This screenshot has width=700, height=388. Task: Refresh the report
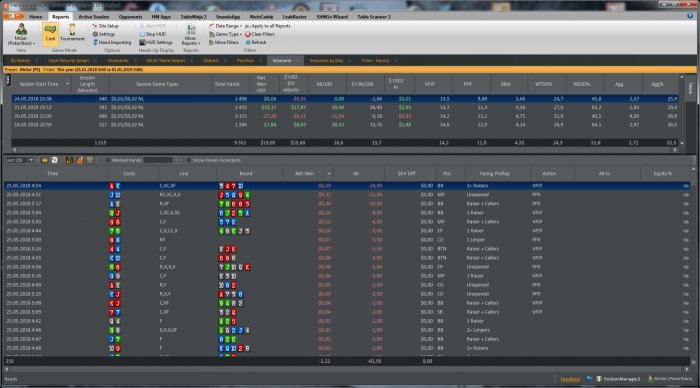coord(255,42)
